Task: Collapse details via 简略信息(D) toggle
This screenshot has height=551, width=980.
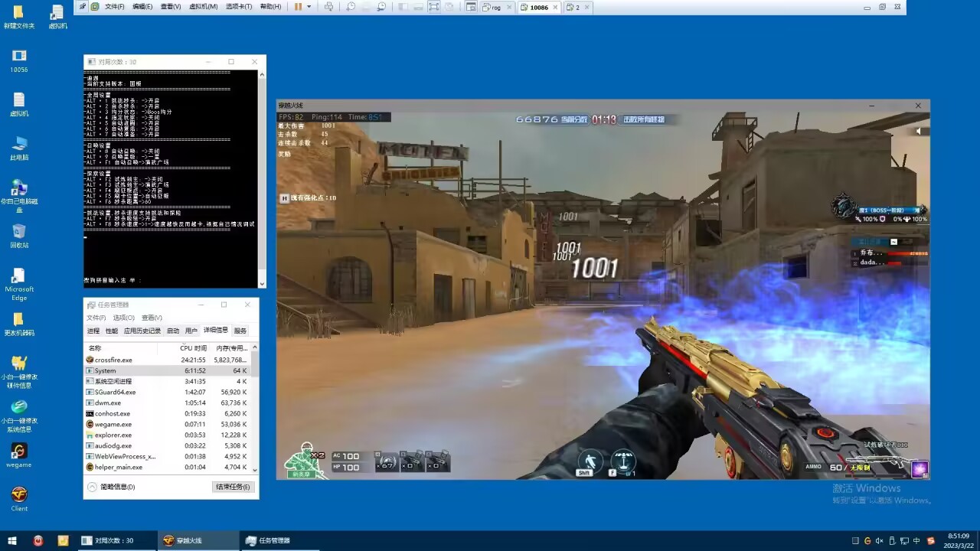Action: pos(112,487)
